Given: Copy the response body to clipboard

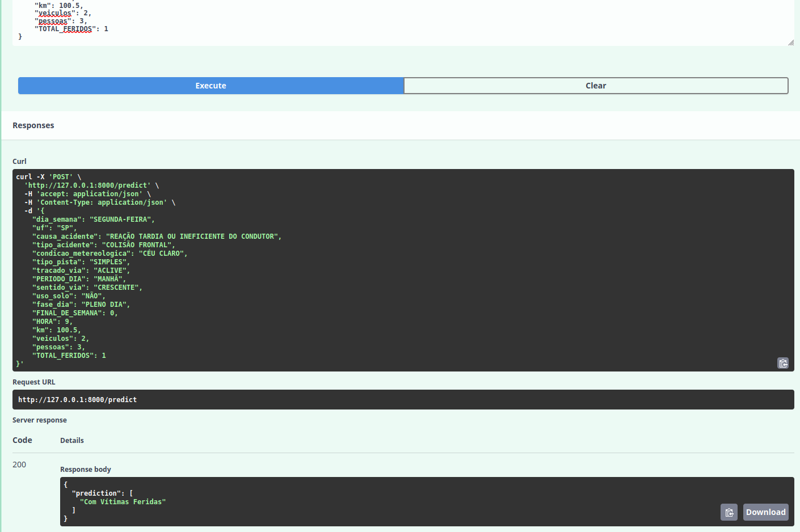Looking at the screenshot, I should pos(729,512).
